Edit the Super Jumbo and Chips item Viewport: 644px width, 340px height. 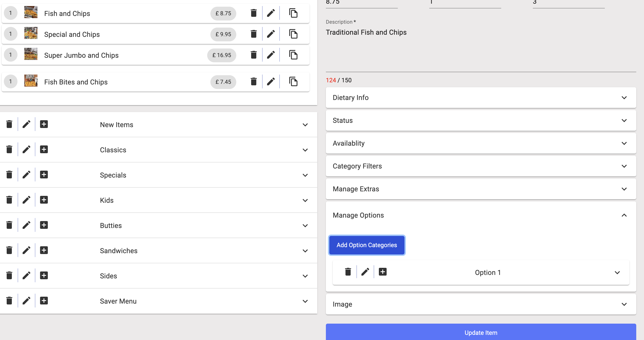pyautogui.click(x=271, y=55)
